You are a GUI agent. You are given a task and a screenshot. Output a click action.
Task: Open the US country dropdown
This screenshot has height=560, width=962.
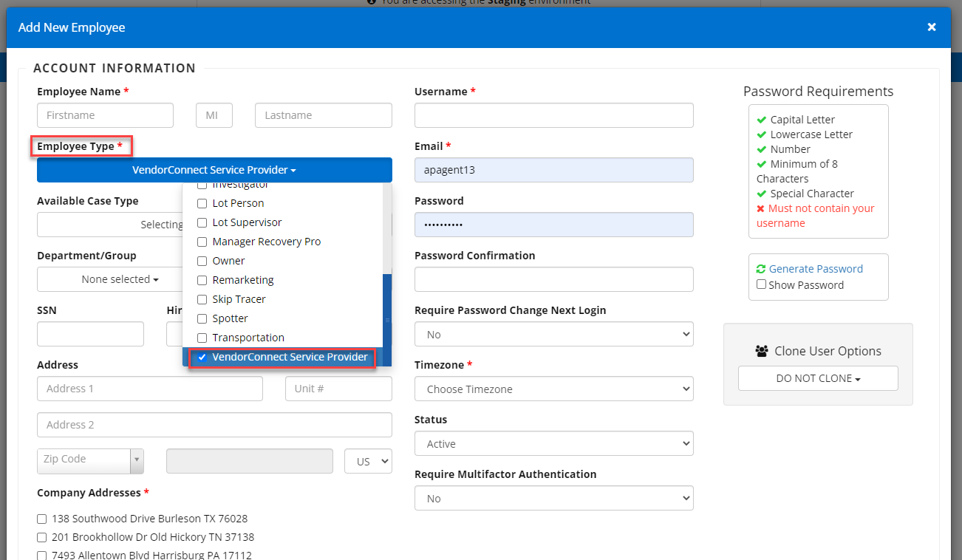point(368,461)
